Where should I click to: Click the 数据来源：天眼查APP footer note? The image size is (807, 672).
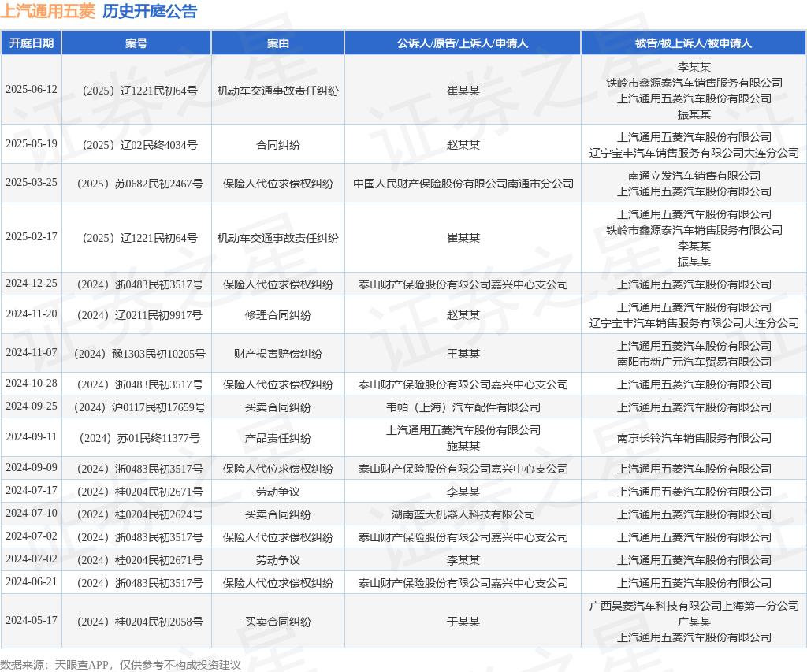click(121, 665)
